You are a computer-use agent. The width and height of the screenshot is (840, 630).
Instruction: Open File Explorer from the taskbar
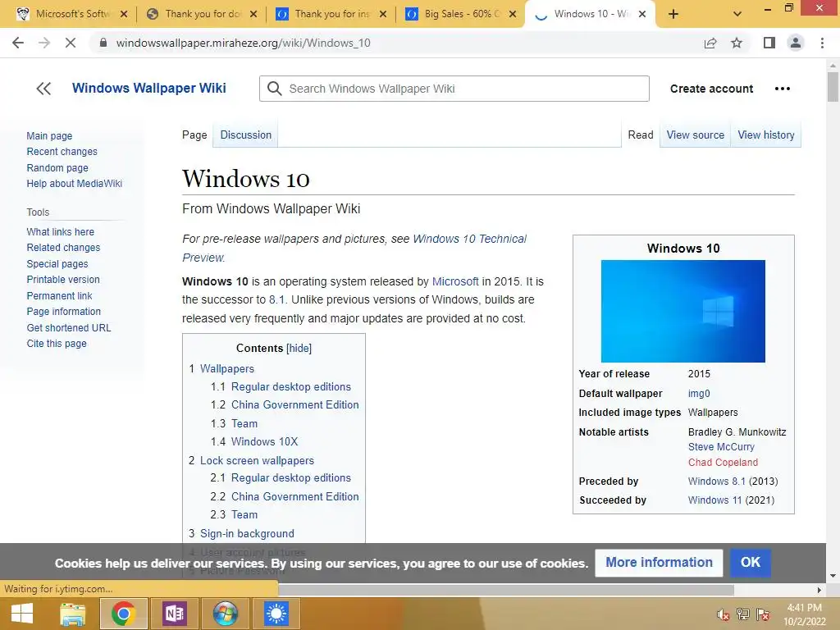(72, 614)
